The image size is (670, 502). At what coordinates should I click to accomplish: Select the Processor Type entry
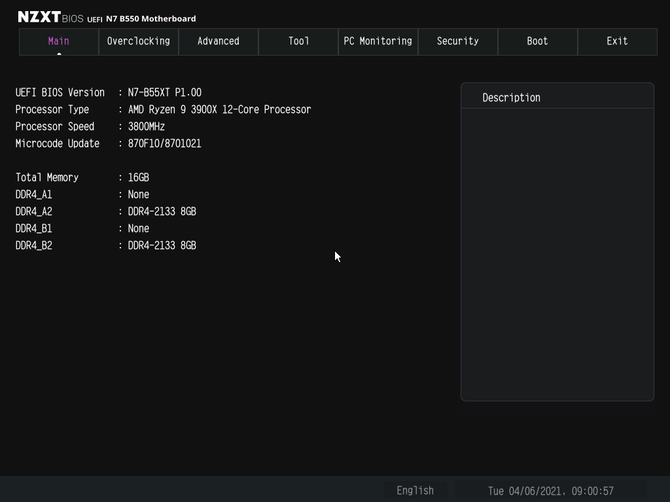point(163,110)
